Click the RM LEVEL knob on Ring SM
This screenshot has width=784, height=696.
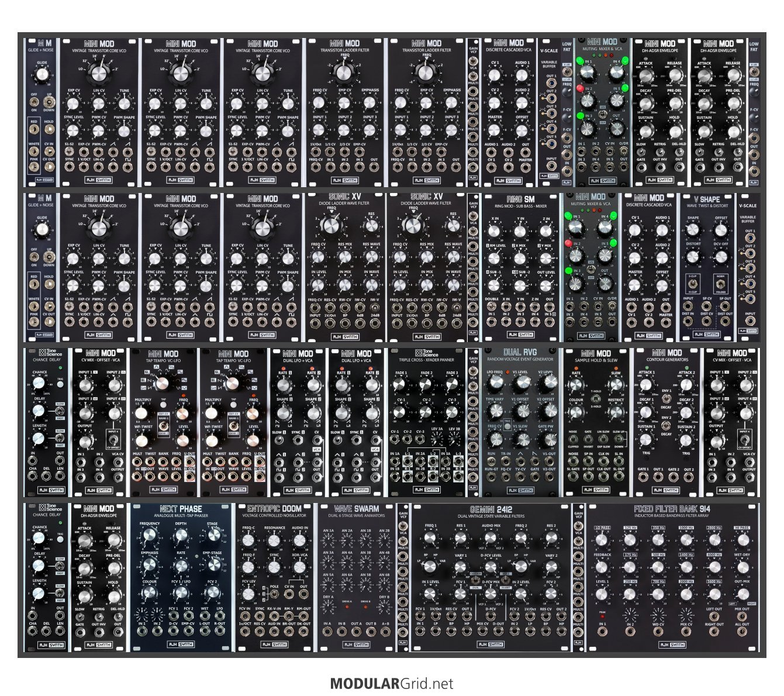click(x=495, y=257)
